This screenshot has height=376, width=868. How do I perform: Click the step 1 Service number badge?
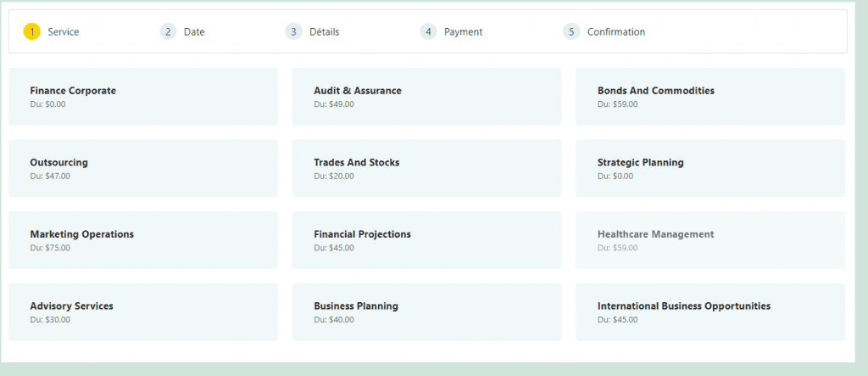point(31,32)
